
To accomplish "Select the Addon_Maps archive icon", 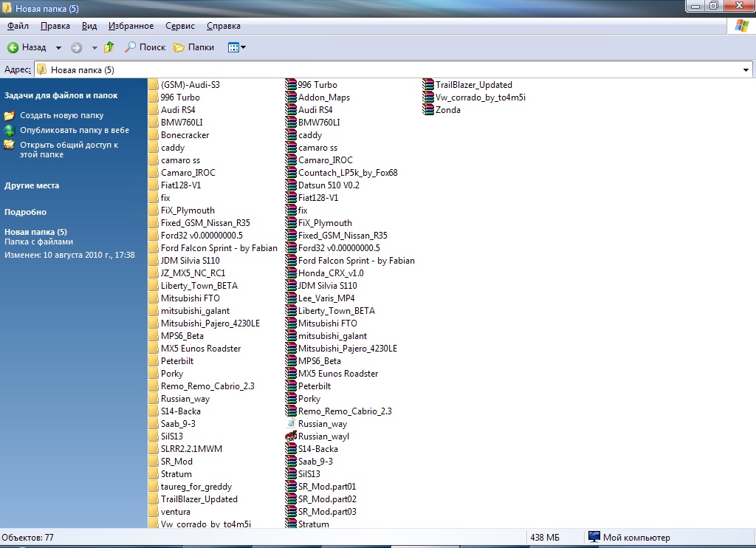I will [x=291, y=97].
